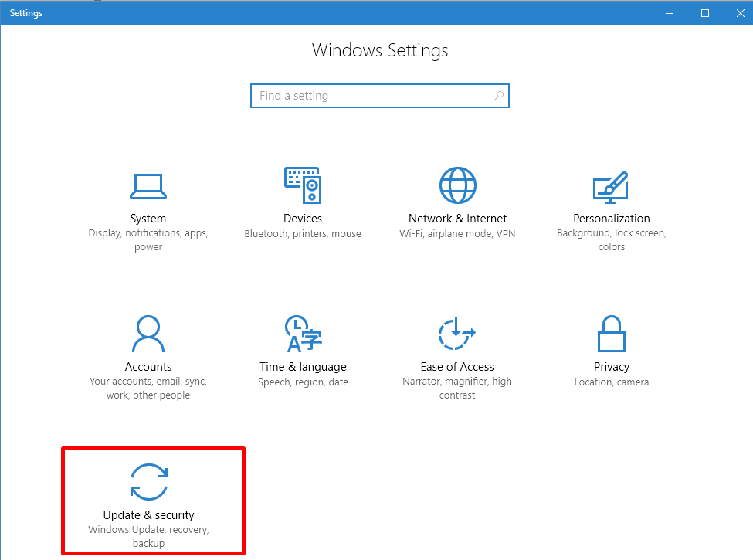Open the Accounts person icon
Image resolution: width=753 pixels, height=560 pixels.
click(x=148, y=334)
